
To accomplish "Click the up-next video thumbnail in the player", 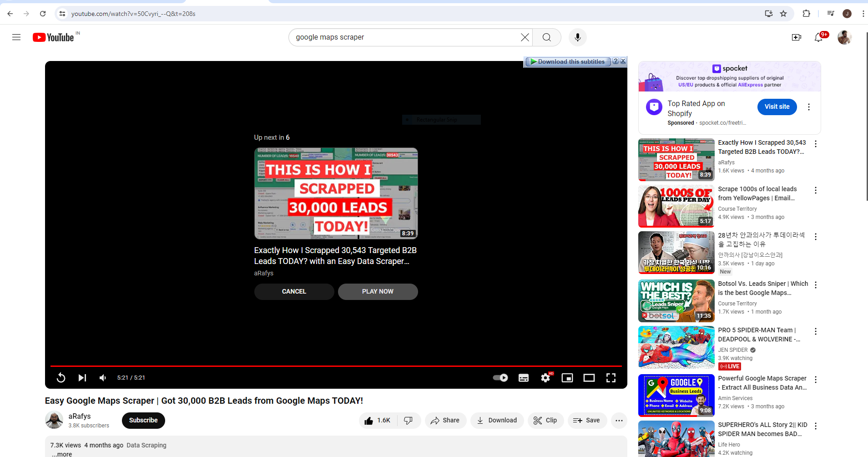I will pyautogui.click(x=336, y=193).
